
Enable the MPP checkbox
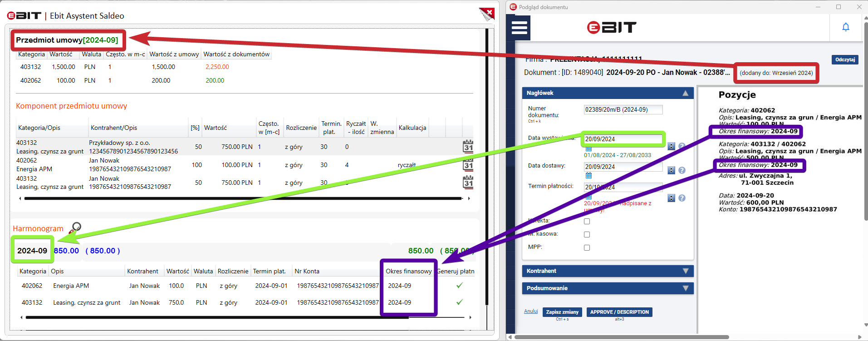(587, 247)
